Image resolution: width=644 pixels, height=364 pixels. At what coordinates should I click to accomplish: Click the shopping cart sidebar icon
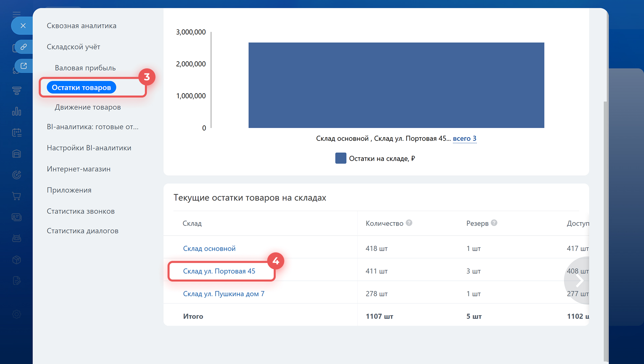click(16, 196)
